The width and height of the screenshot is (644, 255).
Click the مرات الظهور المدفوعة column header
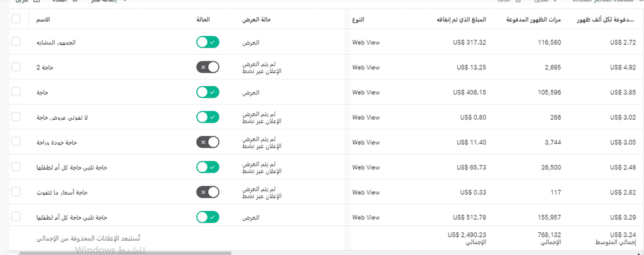(533, 20)
